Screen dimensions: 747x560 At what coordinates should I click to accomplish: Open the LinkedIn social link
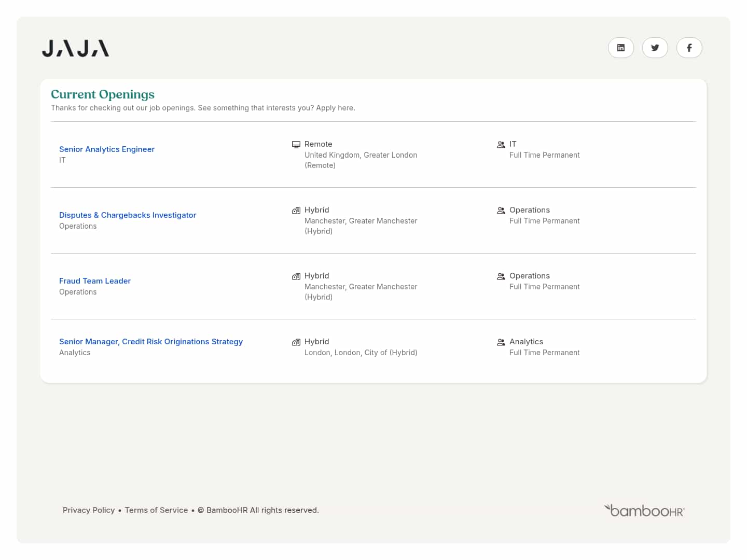pos(620,48)
